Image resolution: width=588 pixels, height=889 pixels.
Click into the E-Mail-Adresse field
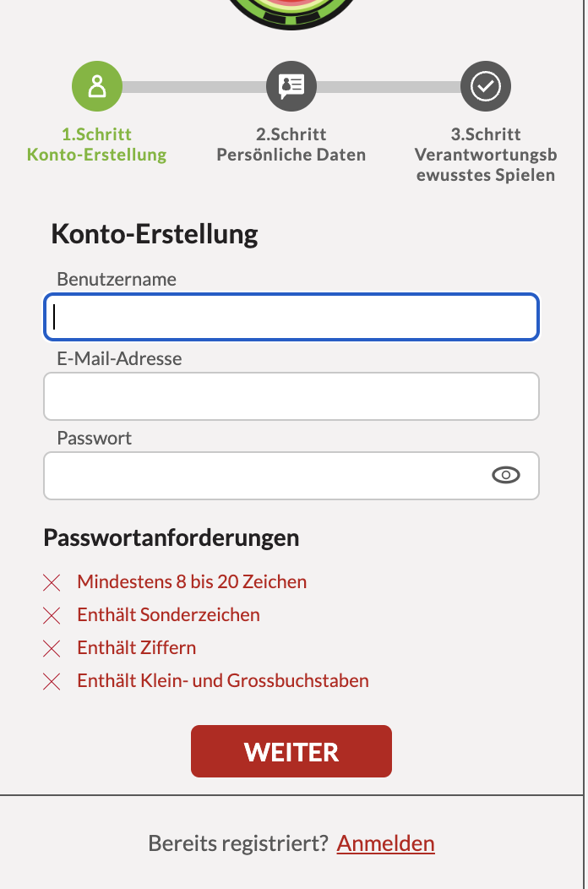click(x=291, y=396)
